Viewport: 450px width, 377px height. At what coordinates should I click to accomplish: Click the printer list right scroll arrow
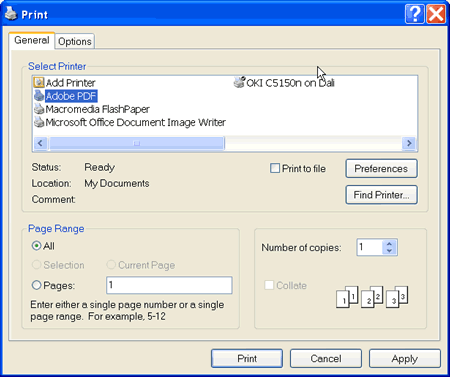coord(409,143)
